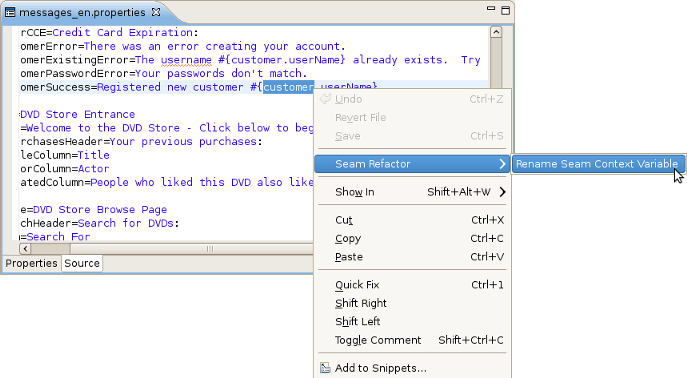Close the messages_en.properties tab
The image size is (687, 378).
[x=156, y=12]
